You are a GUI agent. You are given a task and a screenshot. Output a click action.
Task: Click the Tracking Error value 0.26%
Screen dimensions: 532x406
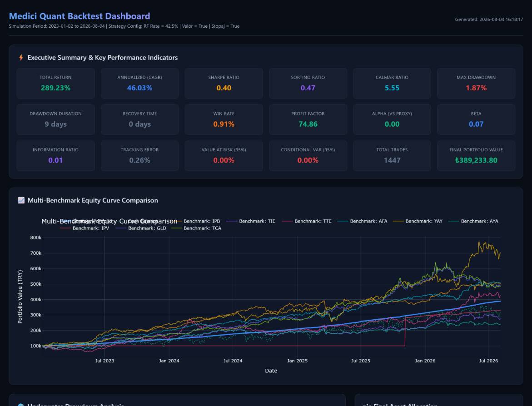click(140, 160)
